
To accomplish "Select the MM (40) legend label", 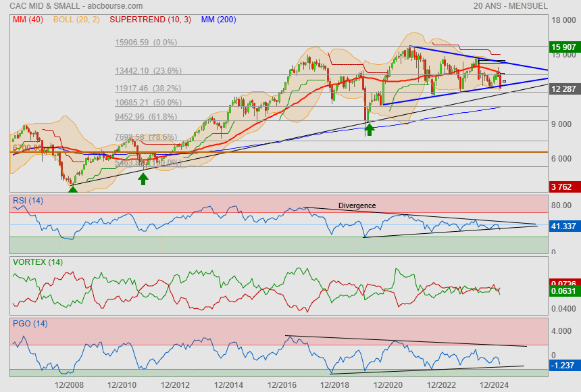I will pyautogui.click(x=28, y=20).
